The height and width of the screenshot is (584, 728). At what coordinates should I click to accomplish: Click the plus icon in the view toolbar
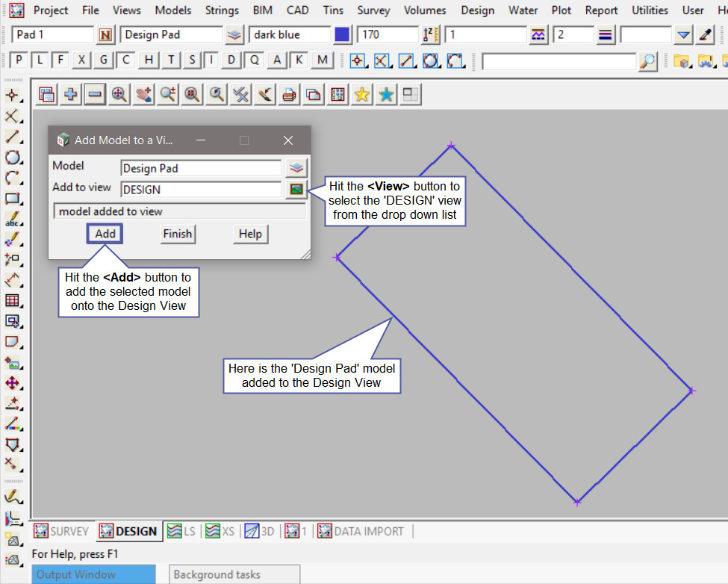pos(71,94)
